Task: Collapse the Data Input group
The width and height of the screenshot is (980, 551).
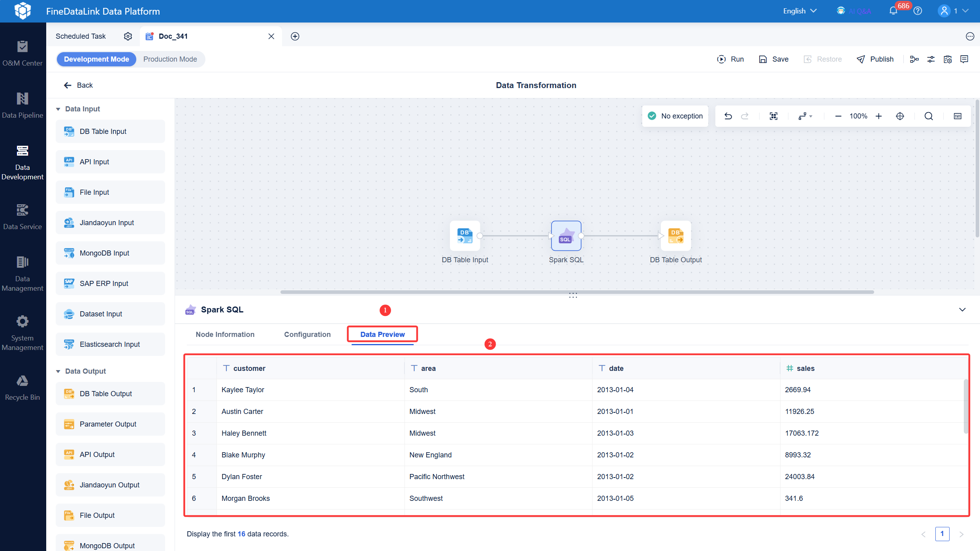Action: (x=58, y=109)
